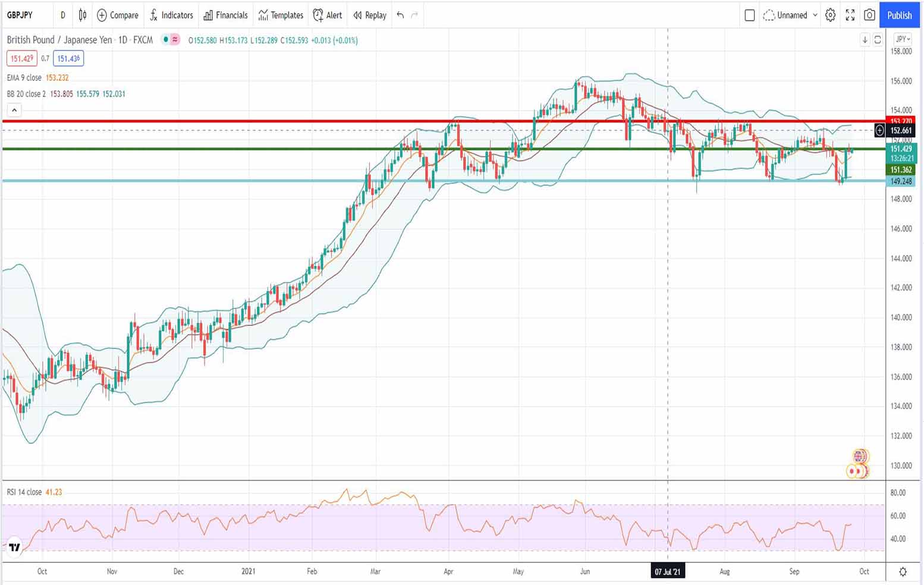Toggle chart source visibility dot in legend

click(x=165, y=40)
